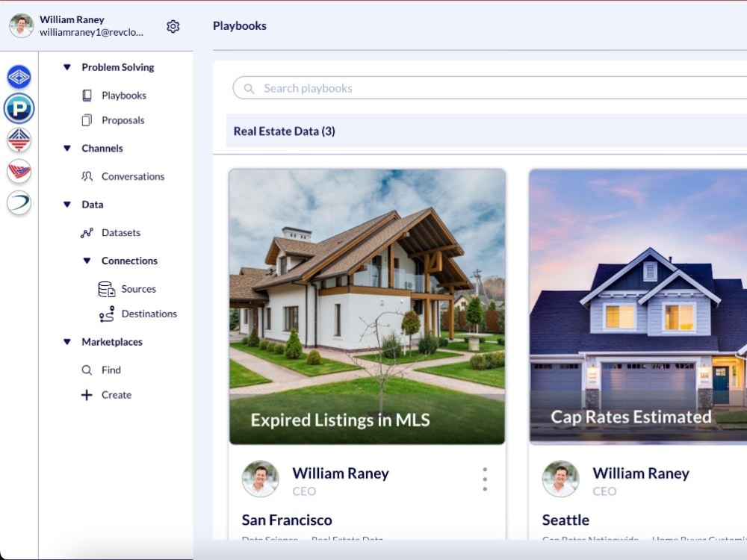
Task: Click the Playbooks page heading
Action: [240, 25]
